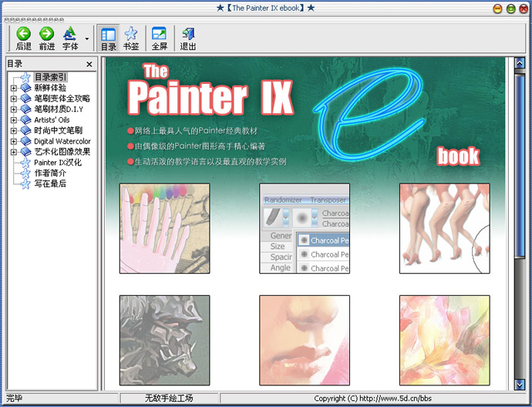Image resolution: width=532 pixels, height=407 pixels.
Task: Open the dancers' legs thumbnail
Action: [x=444, y=228]
